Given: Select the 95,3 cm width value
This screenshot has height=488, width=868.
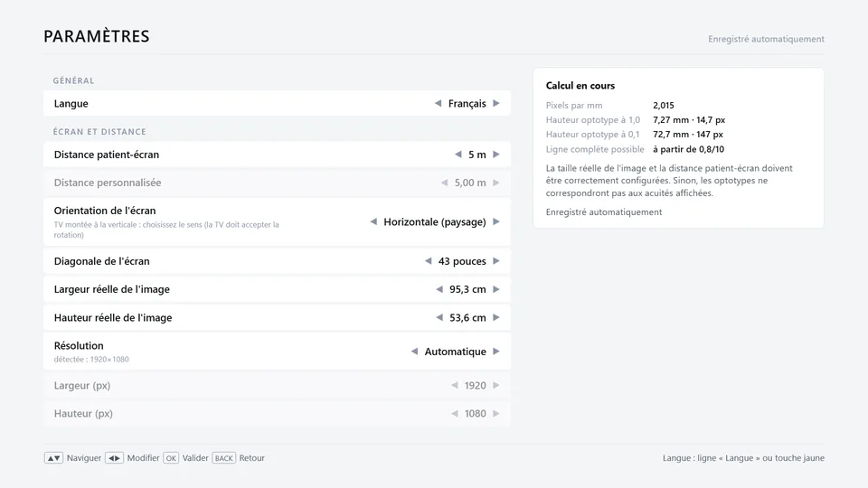Looking at the screenshot, I should 467,289.
